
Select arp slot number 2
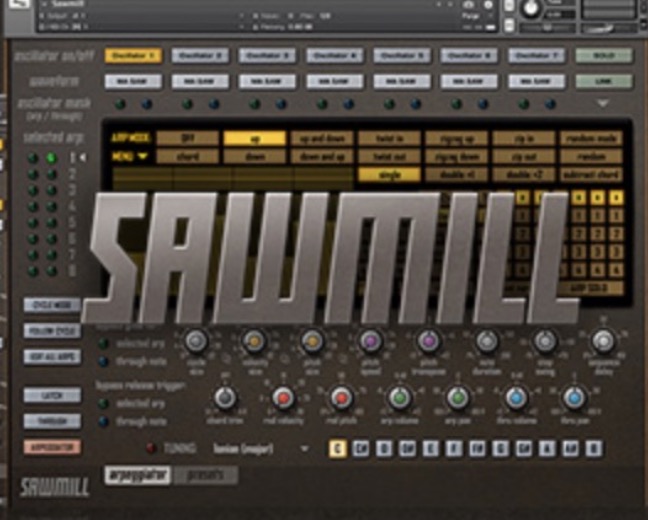[73, 174]
